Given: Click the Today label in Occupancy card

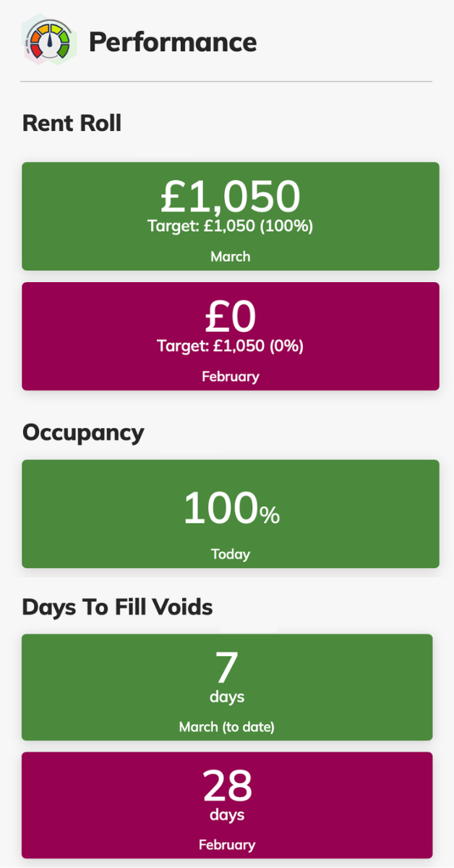Looking at the screenshot, I should tap(230, 555).
